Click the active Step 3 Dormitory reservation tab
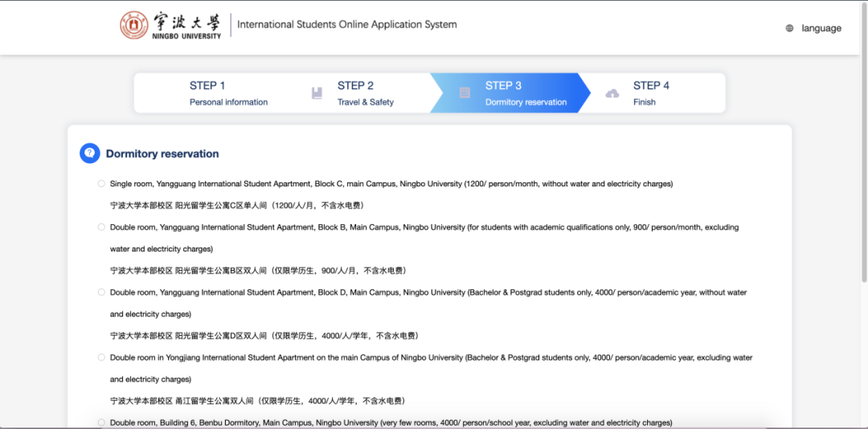The height and width of the screenshot is (429, 868). click(x=526, y=93)
